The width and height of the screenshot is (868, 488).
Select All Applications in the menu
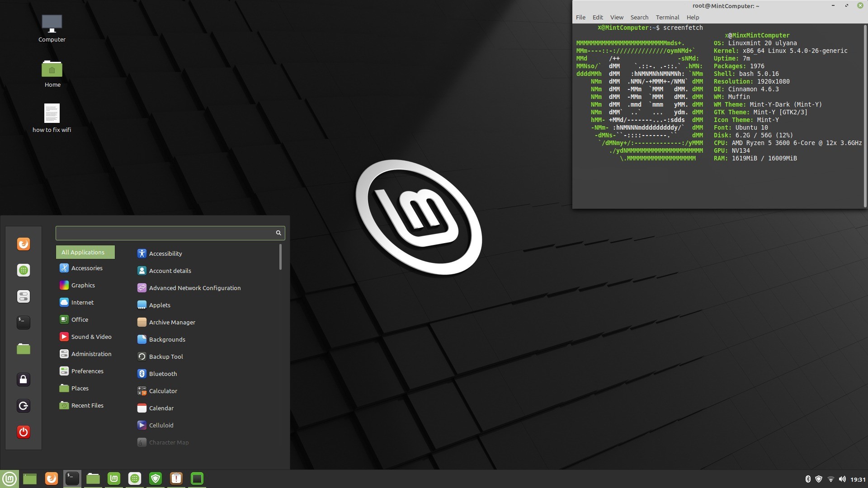point(85,252)
